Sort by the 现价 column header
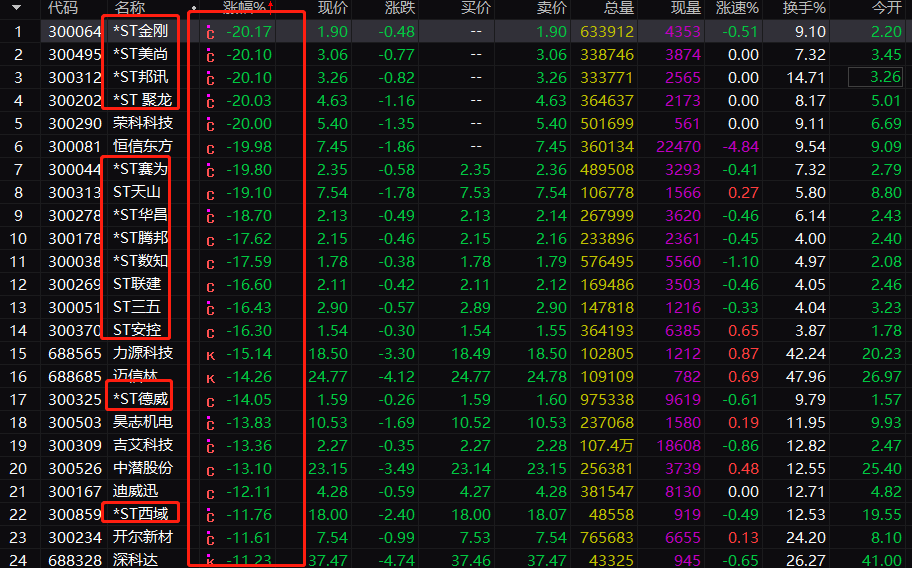 [x=333, y=8]
